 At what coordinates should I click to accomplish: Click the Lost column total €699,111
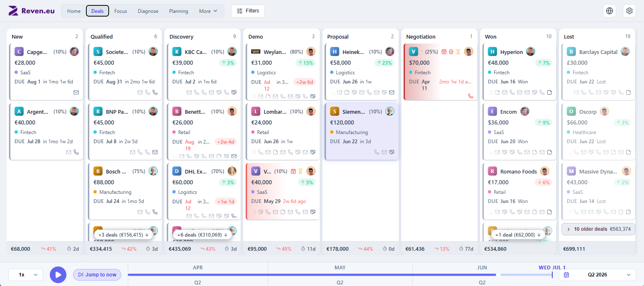(574, 249)
